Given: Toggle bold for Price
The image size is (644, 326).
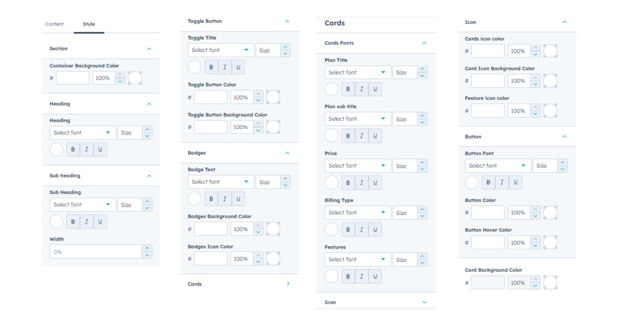Looking at the screenshot, I should coord(348,182).
